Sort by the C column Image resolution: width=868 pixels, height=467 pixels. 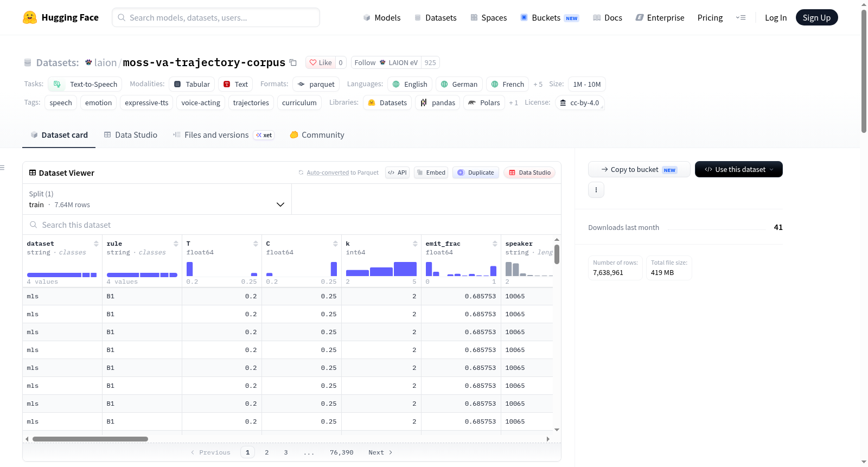coord(335,244)
